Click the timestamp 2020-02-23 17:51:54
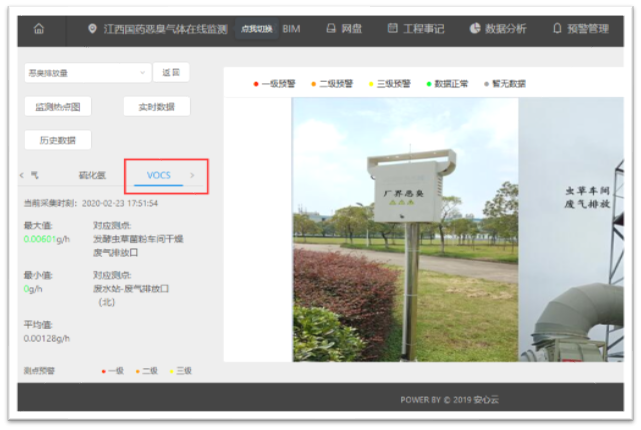 point(120,203)
